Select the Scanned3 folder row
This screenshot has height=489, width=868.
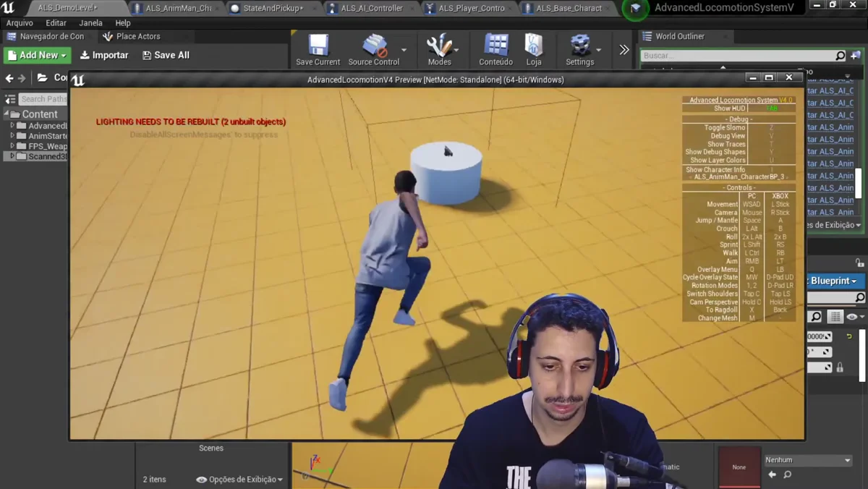[35, 156]
